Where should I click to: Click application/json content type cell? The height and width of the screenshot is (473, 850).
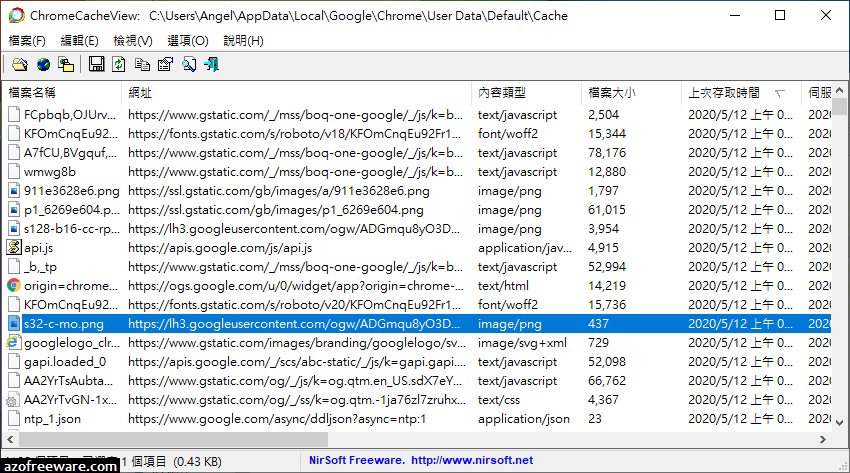coord(524,419)
